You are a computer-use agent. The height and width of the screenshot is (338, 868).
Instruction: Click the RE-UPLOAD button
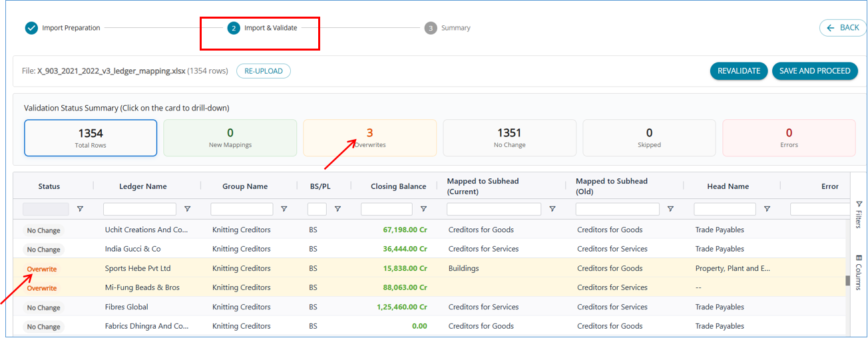point(264,71)
